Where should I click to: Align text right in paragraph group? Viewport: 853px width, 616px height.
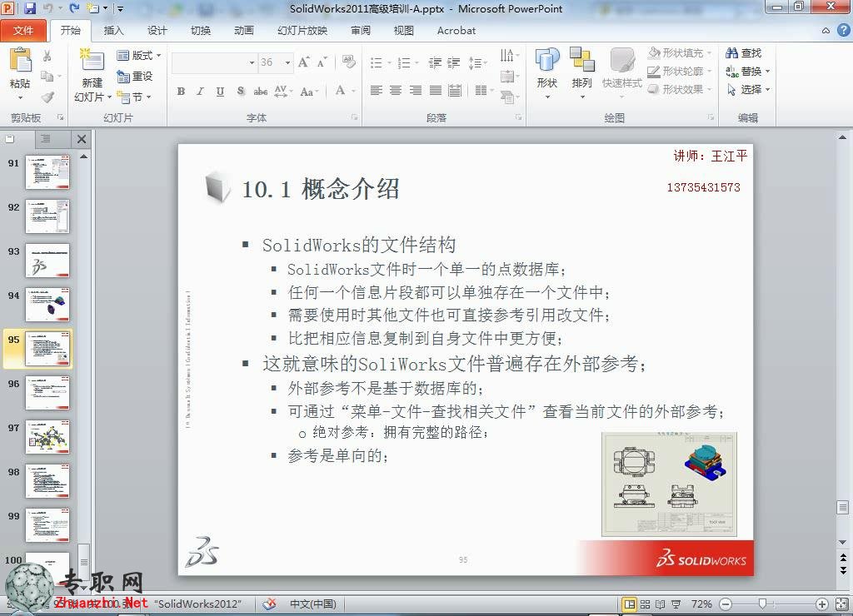[415, 90]
